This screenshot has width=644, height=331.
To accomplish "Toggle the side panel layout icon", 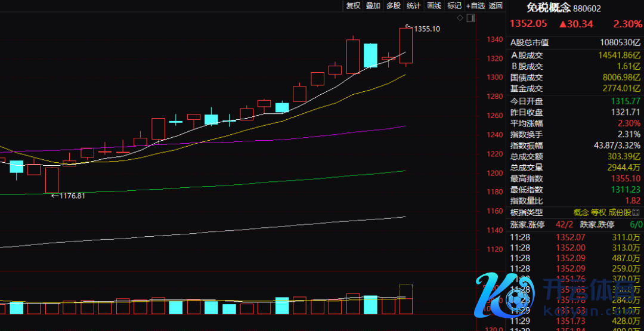I will pyautogui.click(x=471, y=18).
